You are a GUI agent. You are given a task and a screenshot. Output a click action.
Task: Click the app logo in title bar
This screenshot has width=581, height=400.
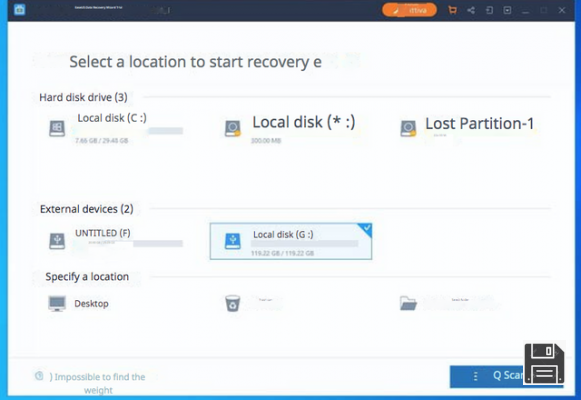coord(20,9)
